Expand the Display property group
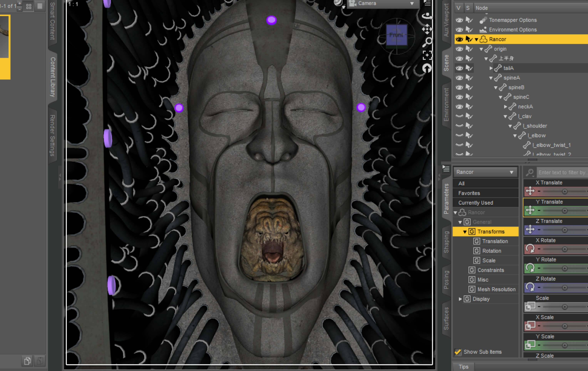588x371 pixels. (460, 299)
